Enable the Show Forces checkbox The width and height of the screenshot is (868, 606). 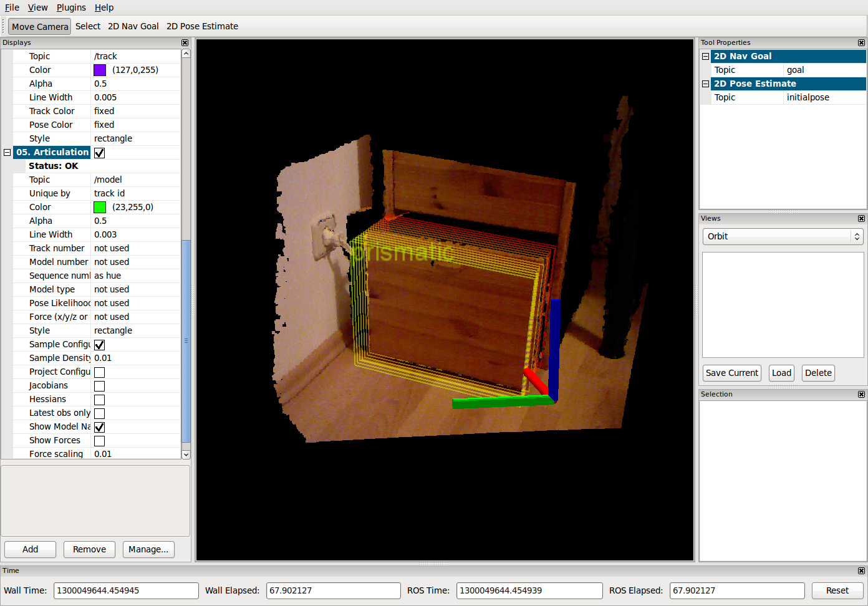pyautogui.click(x=100, y=441)
